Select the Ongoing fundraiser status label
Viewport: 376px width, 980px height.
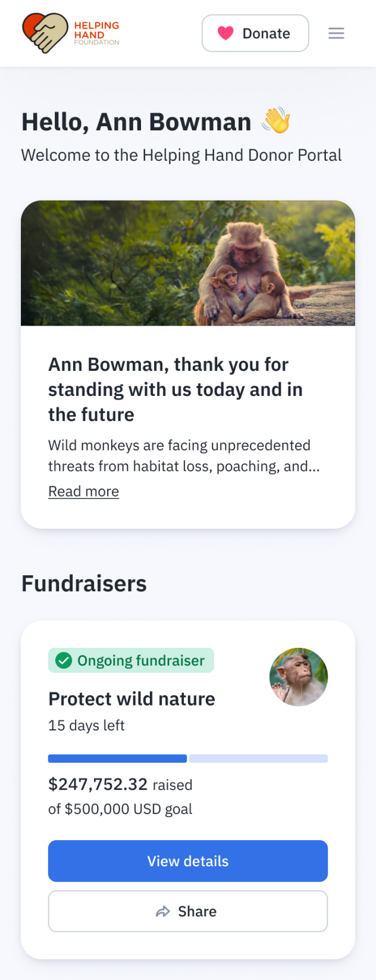point(140,660)
